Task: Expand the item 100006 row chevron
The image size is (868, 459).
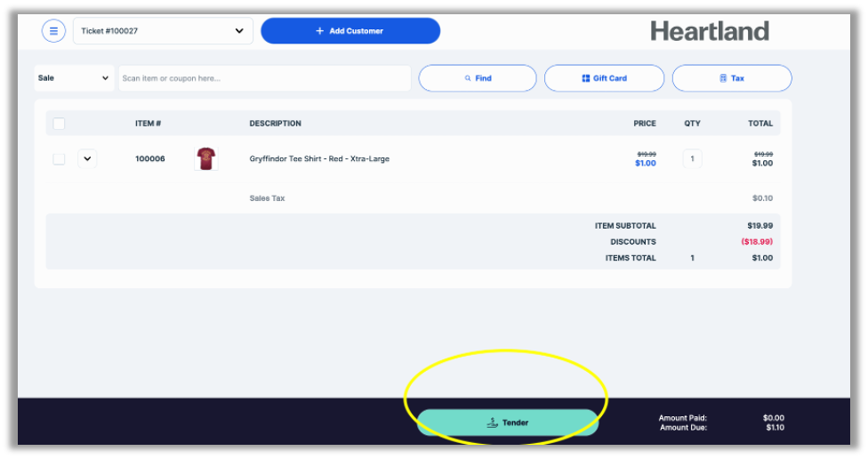Action: click(x=87, y=159)
